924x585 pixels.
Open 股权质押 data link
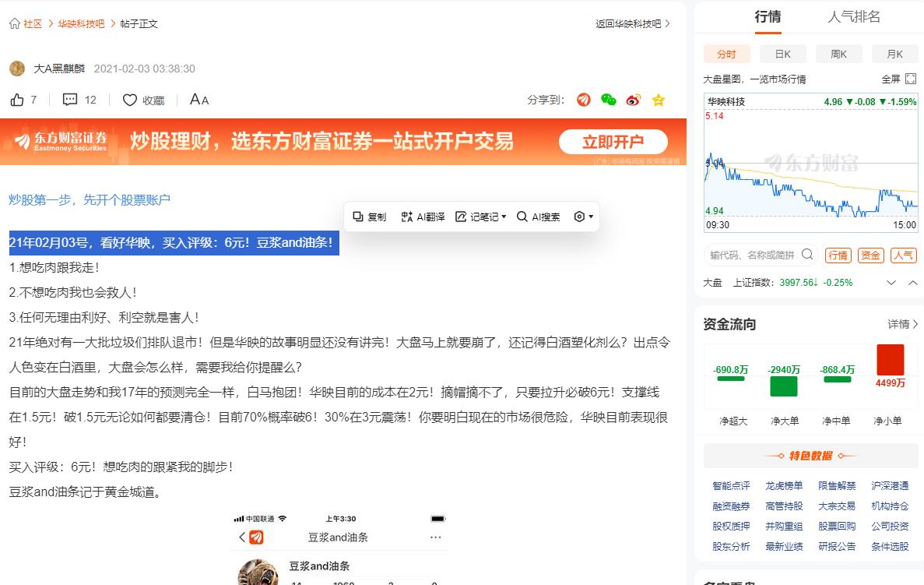coord(731,526)
